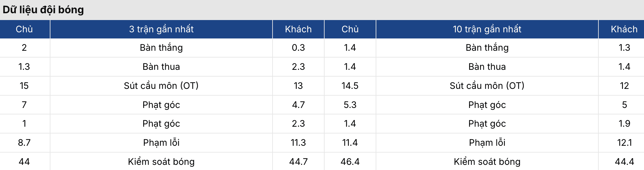Image resolution: width=644 pixels, height=170 pixels.
Task: Click the 8.7 fouls value
Action: point(24,143)
